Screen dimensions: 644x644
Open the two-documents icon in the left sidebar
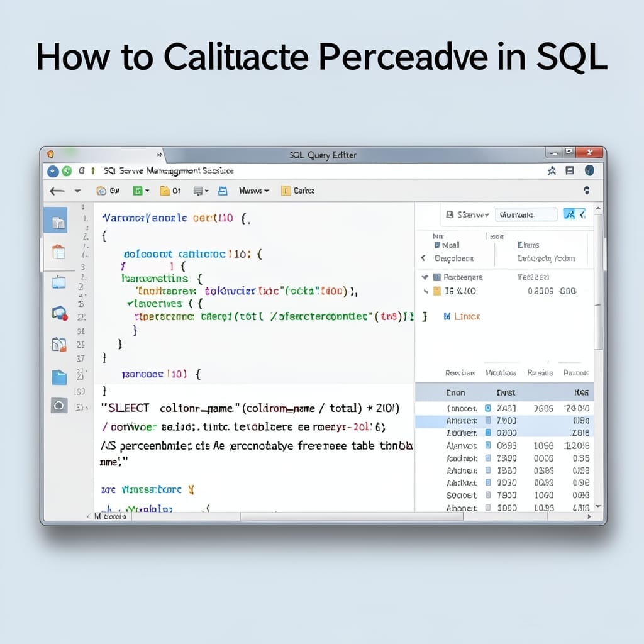click(59, 345)
